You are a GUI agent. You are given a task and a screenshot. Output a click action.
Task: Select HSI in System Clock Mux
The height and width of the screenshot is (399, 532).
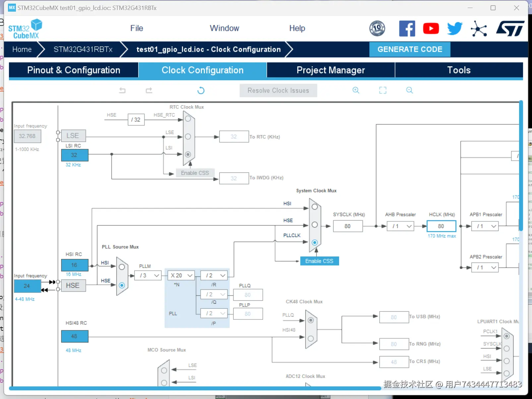point(315,207)
